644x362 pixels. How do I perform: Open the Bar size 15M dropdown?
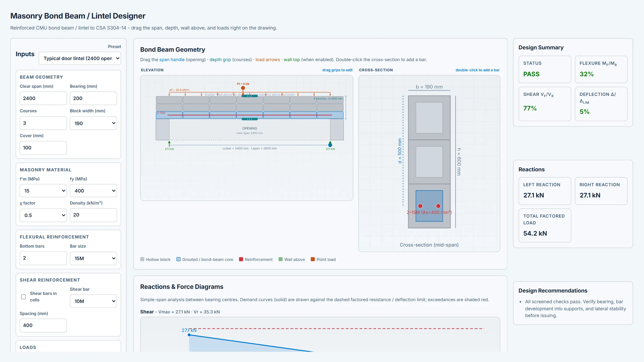[93, 258]
